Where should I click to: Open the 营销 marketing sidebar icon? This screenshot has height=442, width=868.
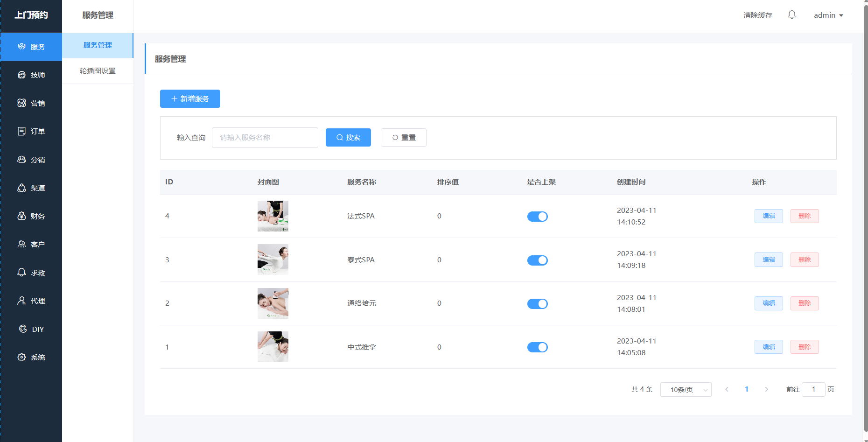point(21,103)
